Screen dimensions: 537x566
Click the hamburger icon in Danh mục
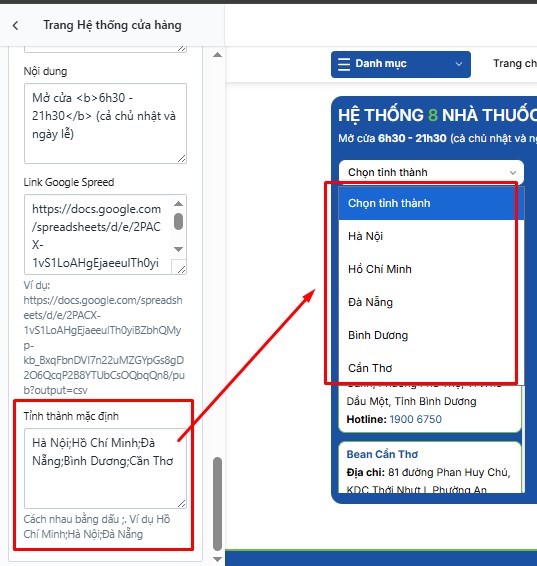tap(344, 64)
